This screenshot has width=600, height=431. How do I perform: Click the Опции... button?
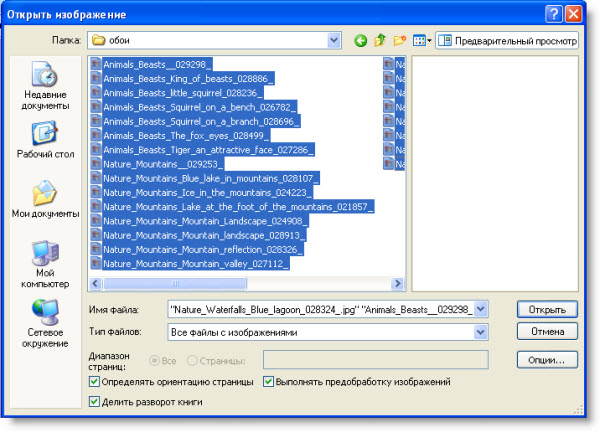(x=547, y=360)
